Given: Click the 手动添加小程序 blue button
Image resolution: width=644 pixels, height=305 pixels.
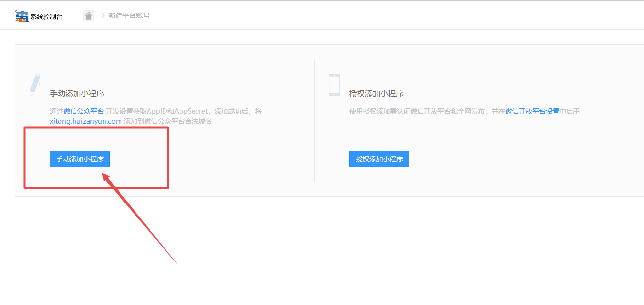Looking at the screenshot, I should coord(80,159).
